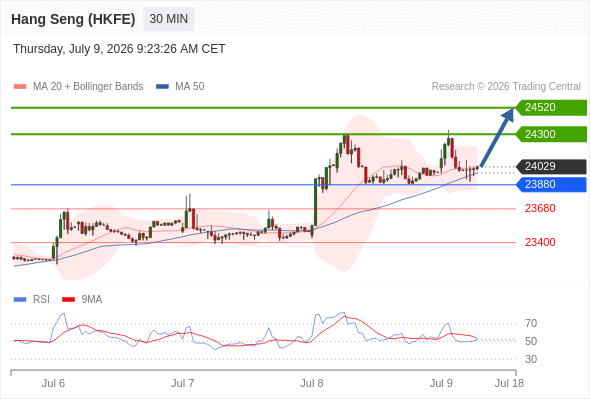
Task: Click the Jul 8 date axis label
Action: (312, 383)
